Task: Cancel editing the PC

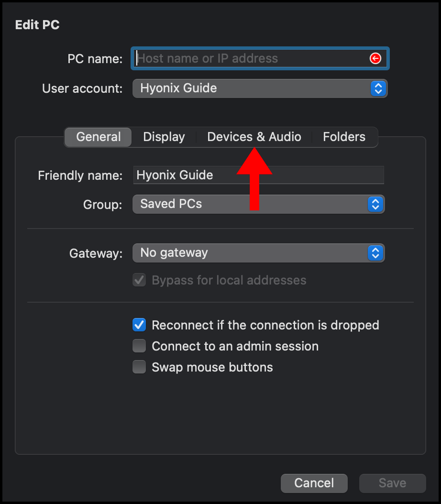Action: pos(314,483)
